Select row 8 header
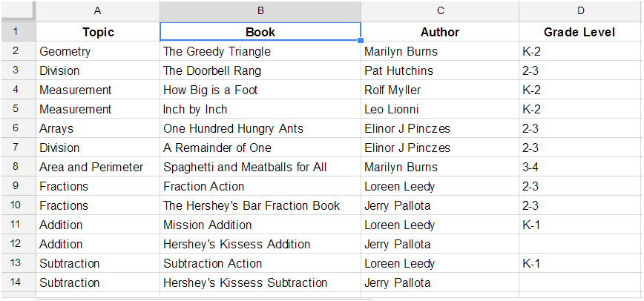The image size is (644, 301). point(18,167)
